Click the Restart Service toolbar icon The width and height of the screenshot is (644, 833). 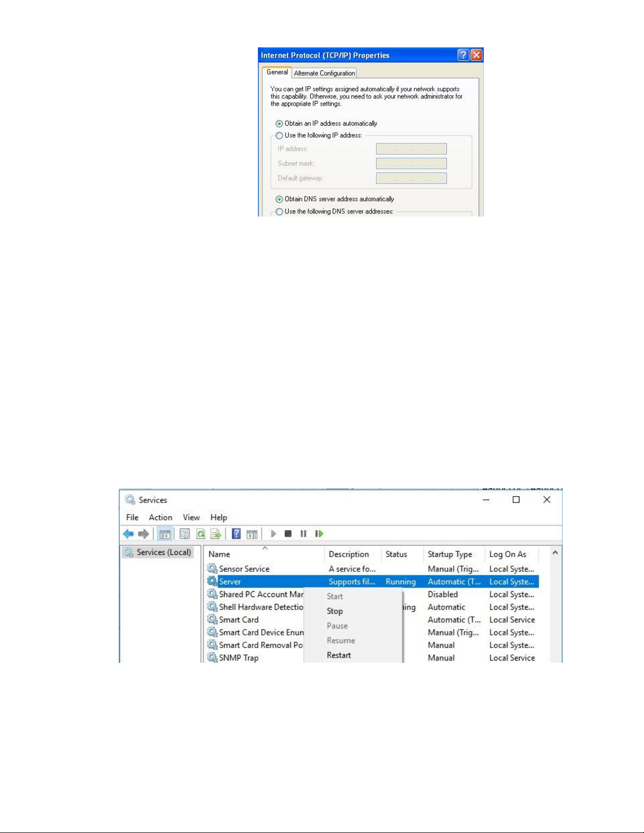[x=319, y=534]
